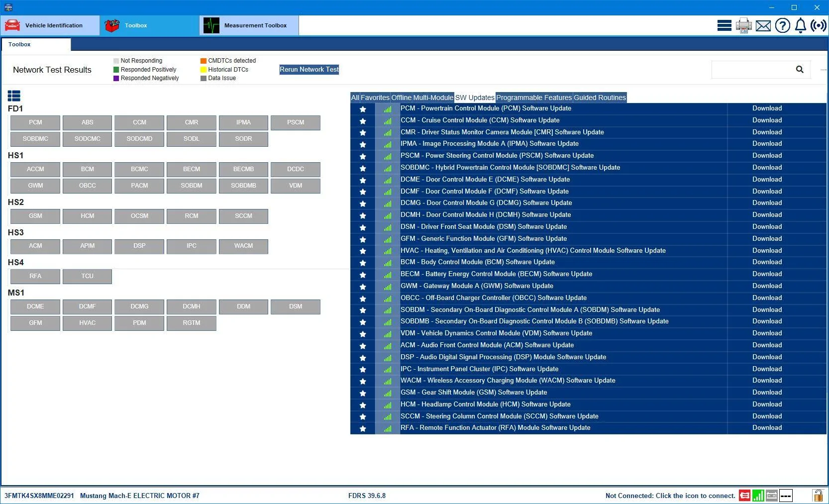Click the padlock icon in status bar
Screen dimensions: 829x504
click(x=818, y=495)
